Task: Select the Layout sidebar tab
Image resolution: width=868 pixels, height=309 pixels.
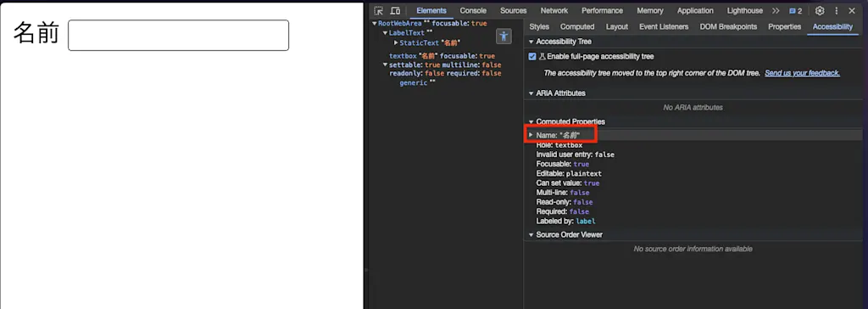Action: (617, 26)
